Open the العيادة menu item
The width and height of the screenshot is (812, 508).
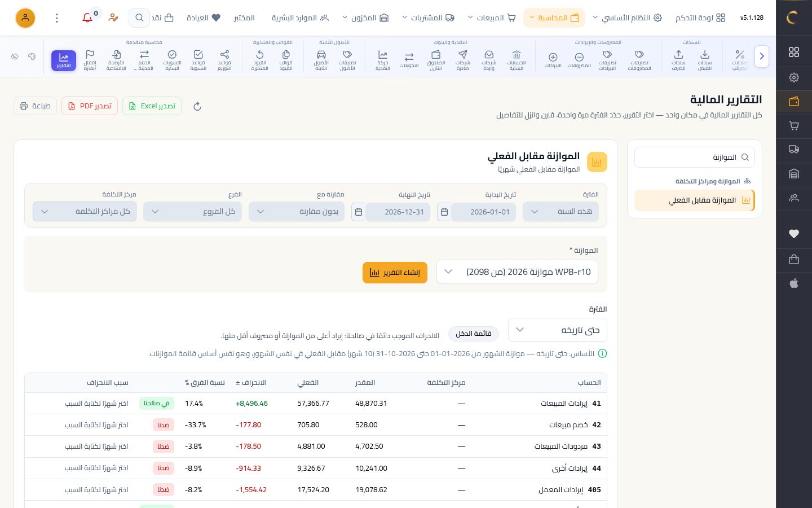pos(204,17)
